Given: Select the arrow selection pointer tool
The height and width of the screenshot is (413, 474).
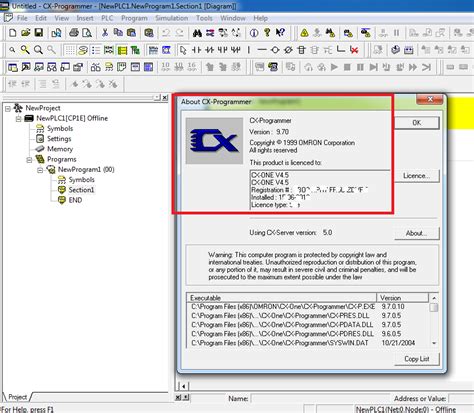Looking at the screenshot, I should (x=183, y=50).
